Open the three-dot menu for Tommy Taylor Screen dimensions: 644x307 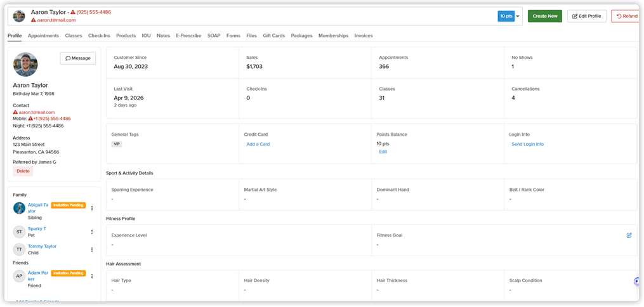point(92,249)
